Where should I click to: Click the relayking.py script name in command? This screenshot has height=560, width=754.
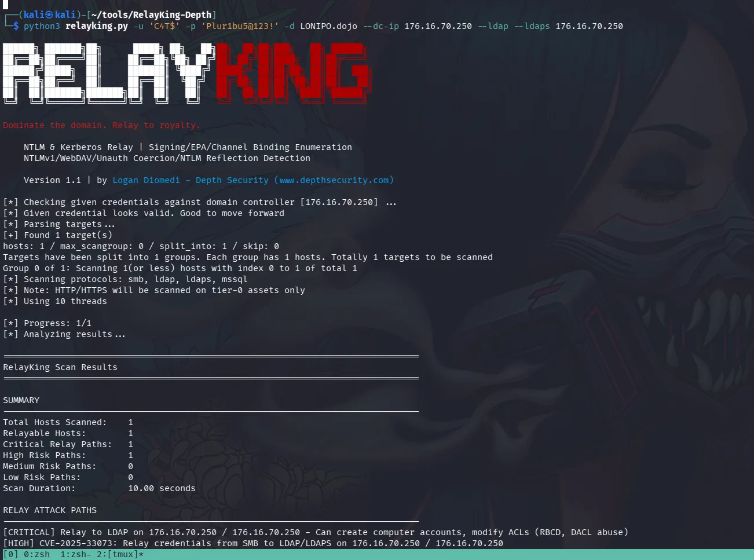pyautogui.click(x=97, y=26)
